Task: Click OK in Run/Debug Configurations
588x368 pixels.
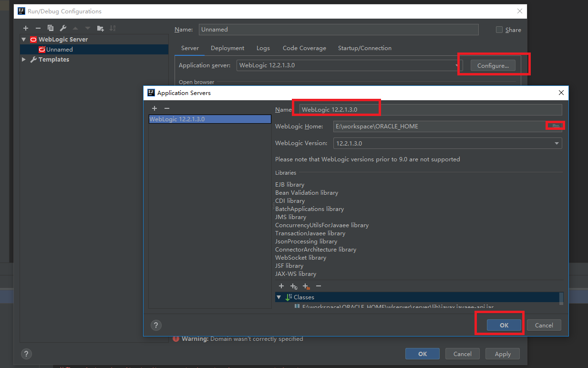Action: click(x=423, y=354)
